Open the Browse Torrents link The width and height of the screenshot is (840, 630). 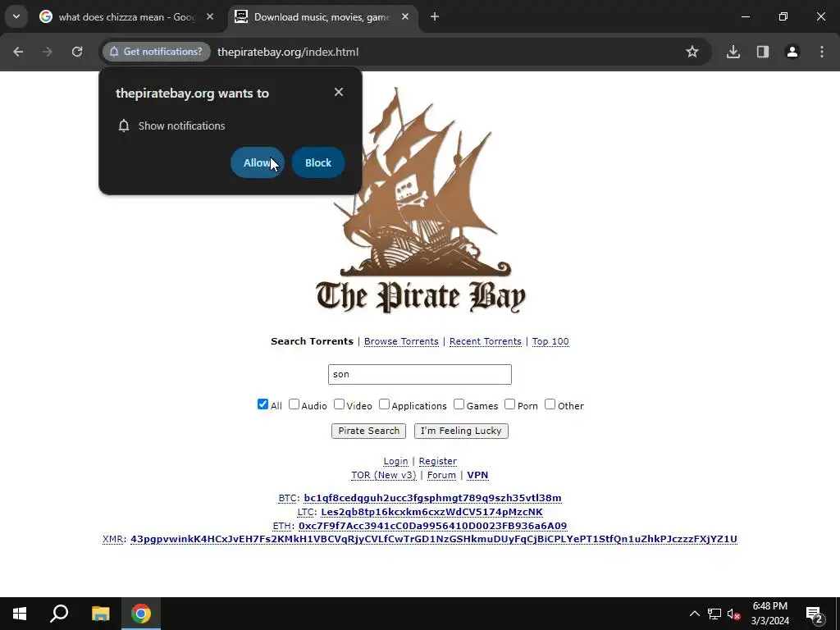pos(401,341)
